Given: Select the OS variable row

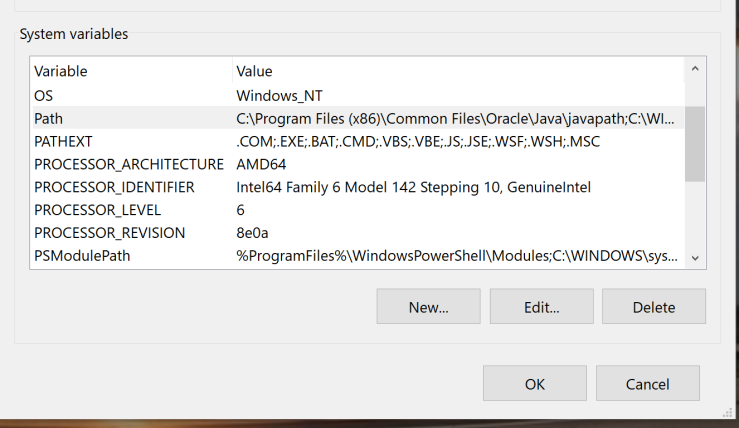Looking at the screenshot, I should pos(357,96).
